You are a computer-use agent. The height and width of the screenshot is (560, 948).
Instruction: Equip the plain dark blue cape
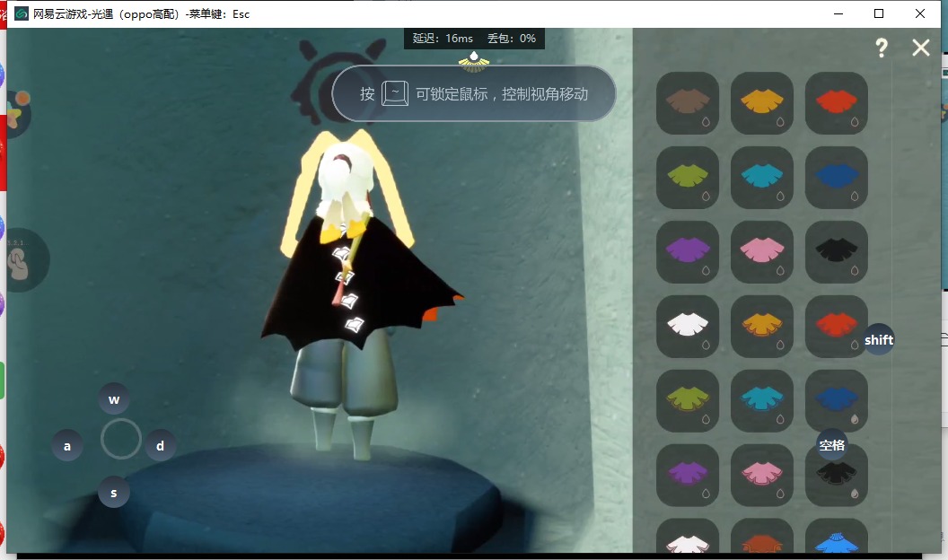[x=836, y=178]
